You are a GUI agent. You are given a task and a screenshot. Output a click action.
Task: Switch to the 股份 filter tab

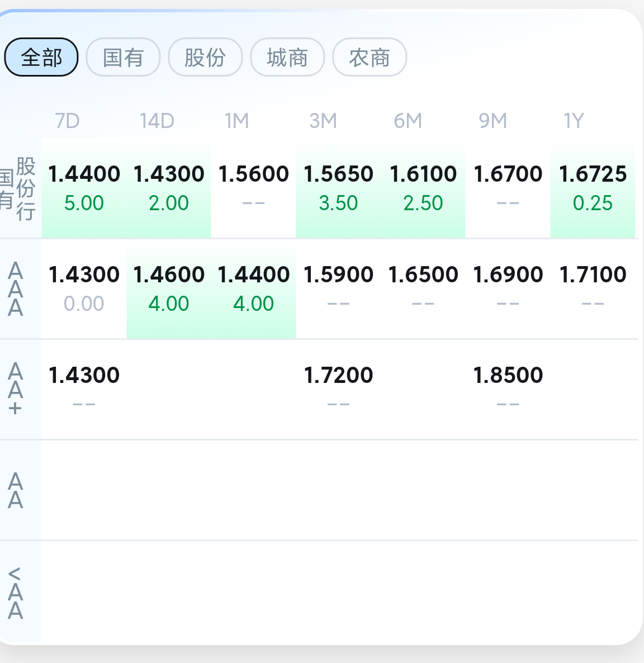[x=205, y=57]
